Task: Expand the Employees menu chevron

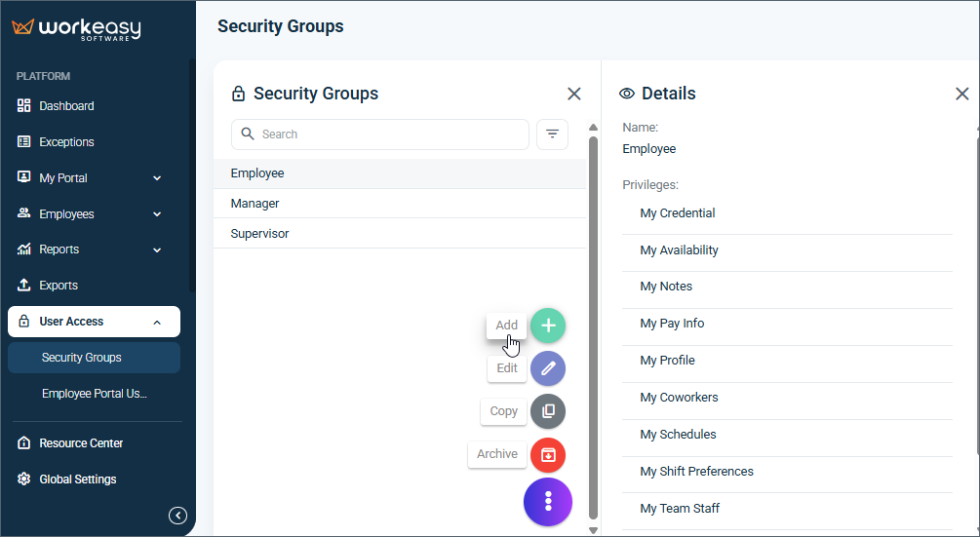Action: 157,214
